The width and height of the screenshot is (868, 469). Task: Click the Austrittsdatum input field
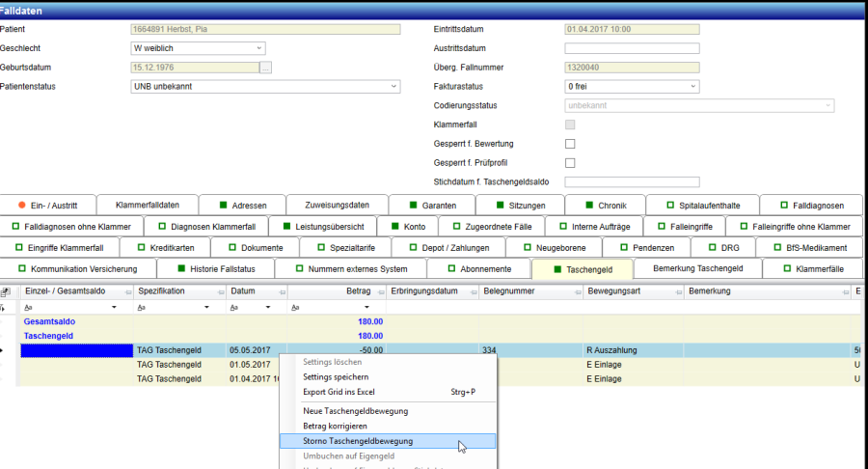click(632, 48)
